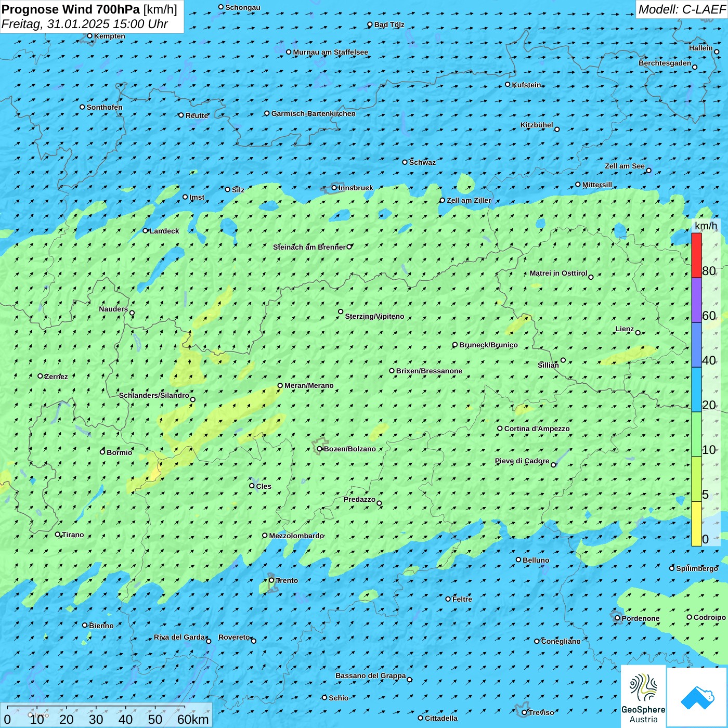Click the Landeck city marker
The image size is (728, 728).
pos(146,230)
